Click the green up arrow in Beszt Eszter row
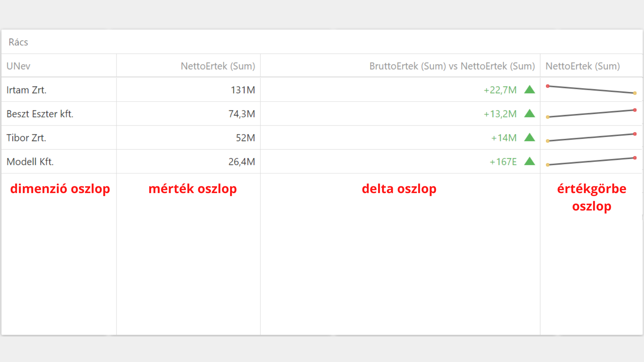 [x=529, y=114]
